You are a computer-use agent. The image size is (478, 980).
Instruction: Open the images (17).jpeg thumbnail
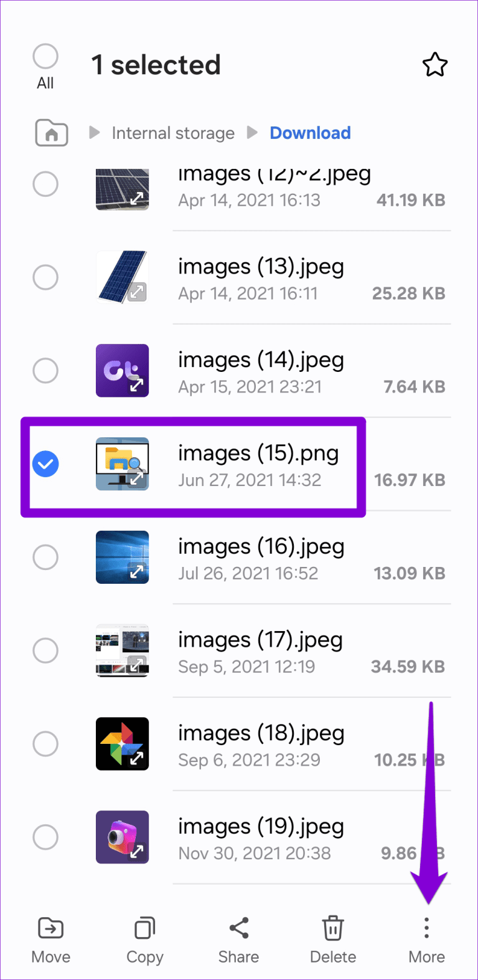[x=122, y=650]
